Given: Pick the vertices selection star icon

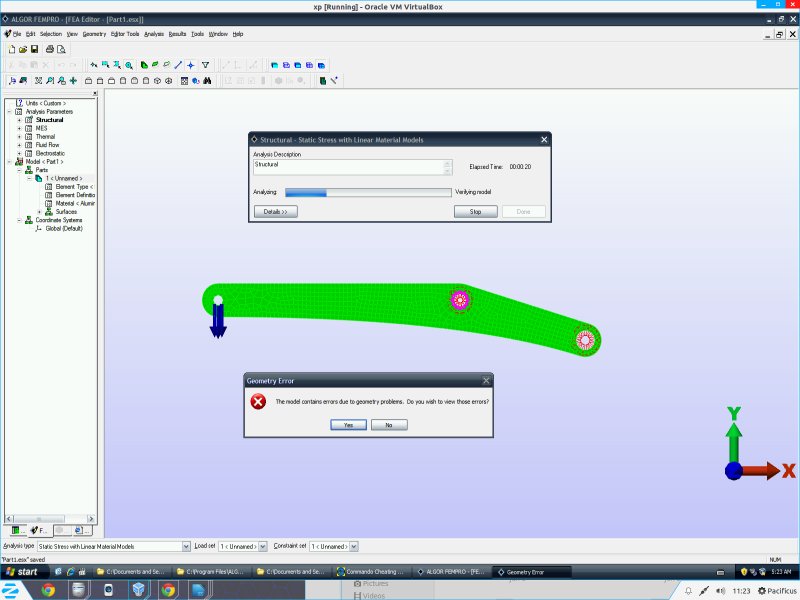Looking at the screenshot, I should click(x=190, y=65).
